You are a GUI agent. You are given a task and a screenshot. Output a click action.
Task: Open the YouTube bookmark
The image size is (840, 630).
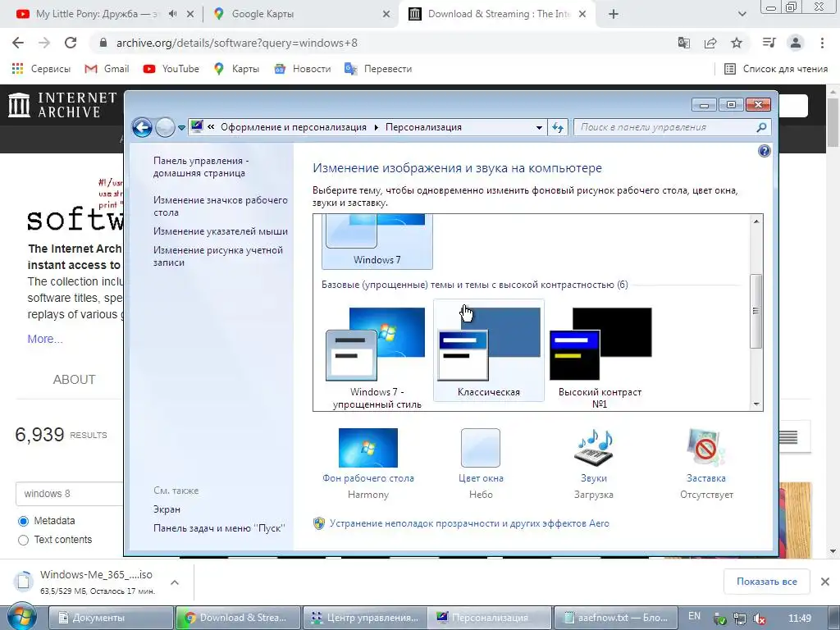(171, 69)
